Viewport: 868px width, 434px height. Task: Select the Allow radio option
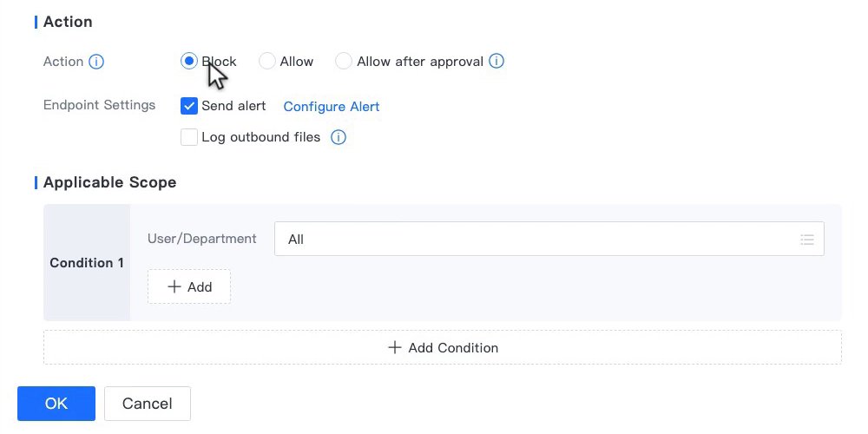coord(266,61)
